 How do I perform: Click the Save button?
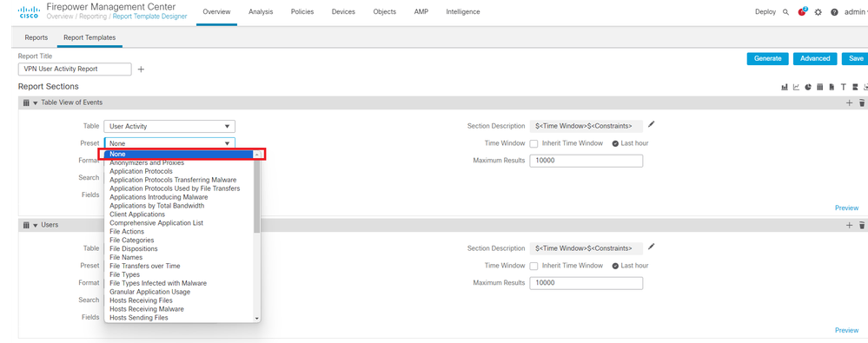pyautogui.click(x=855, y=59)
